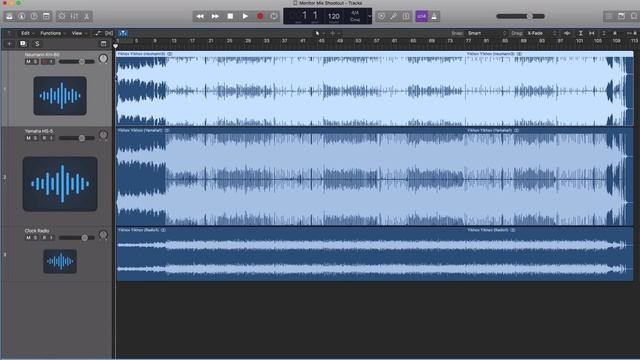Click the tempo value 120
Viewport: 640px width, 360px height.
(334, 16)
